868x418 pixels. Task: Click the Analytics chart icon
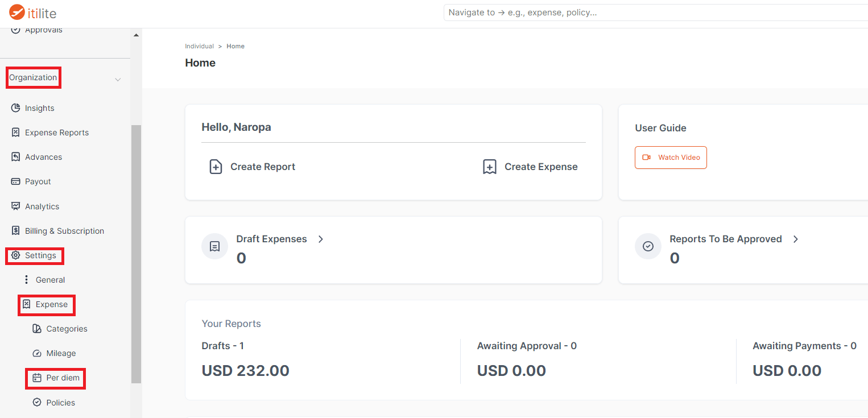tap(16, 206)
